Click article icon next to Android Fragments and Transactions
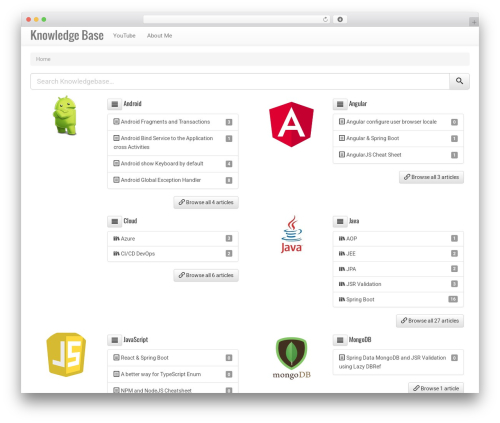Viewport: 500px width, 423px height. 116,122
